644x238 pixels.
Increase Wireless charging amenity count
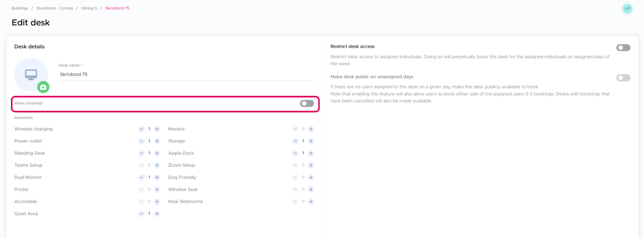(157, 129)
